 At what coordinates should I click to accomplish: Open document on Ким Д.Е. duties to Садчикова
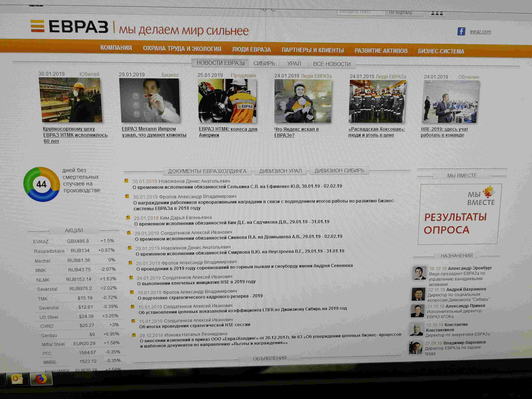[x=232, y=223]
